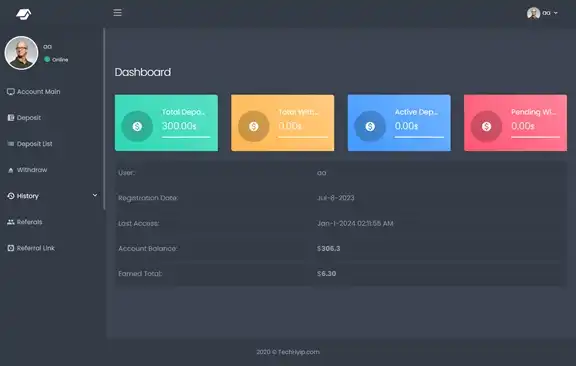Click progress bar on Pending Withdraw card
Screen dimensions: 576x366
pos(536,137)
